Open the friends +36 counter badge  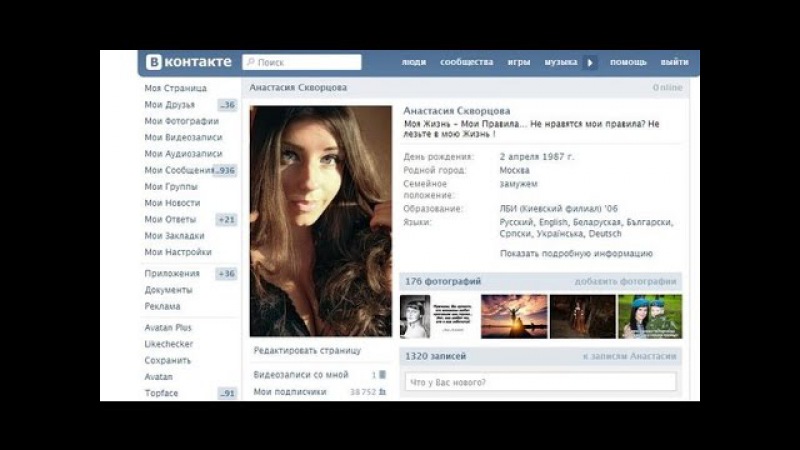click(x=227, y=105)
